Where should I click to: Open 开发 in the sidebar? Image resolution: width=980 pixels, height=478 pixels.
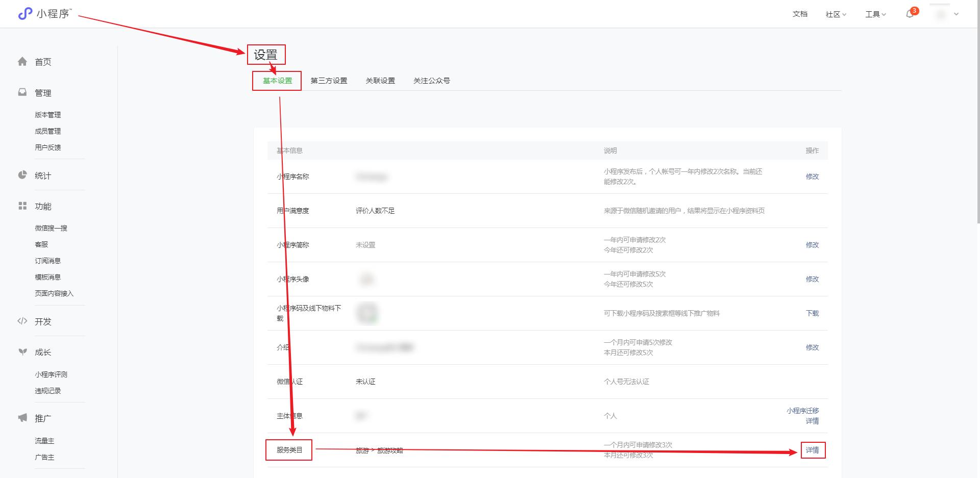coord(43,321)
